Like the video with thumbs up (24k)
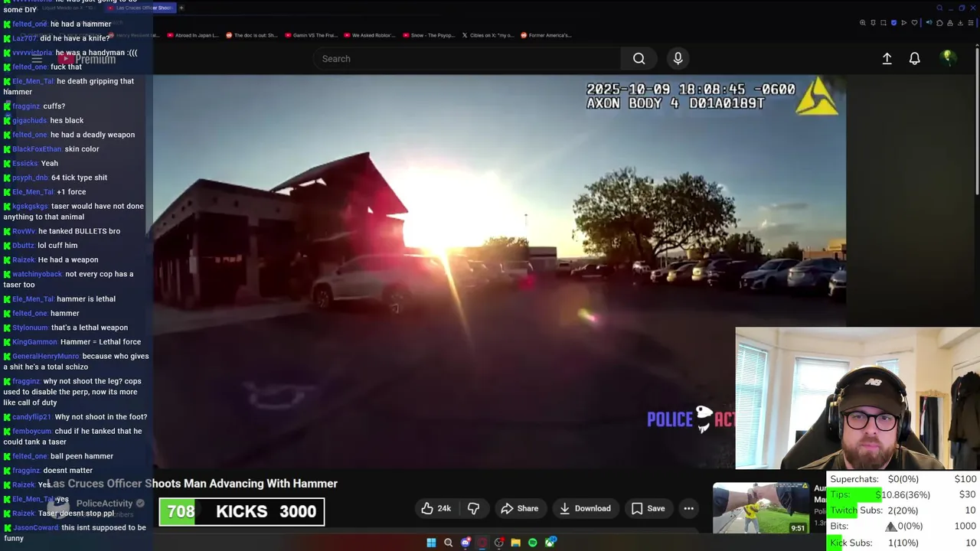The width and height of the screenshot is (980, 551). 436,508
